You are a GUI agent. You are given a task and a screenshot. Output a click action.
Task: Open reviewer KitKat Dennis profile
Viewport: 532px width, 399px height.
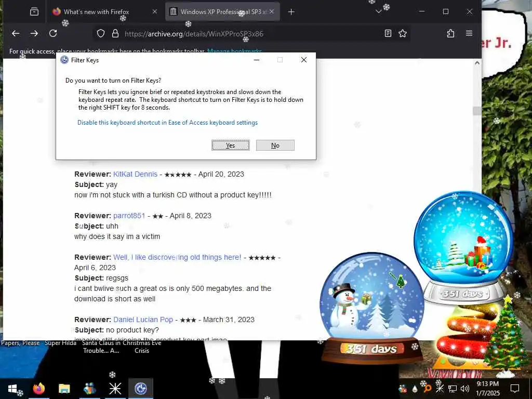(136, 174)
